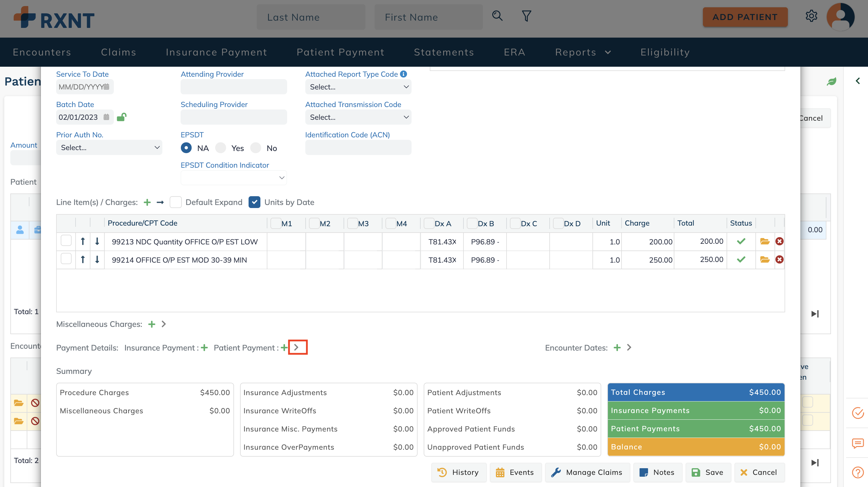Screen dimensions: 868x487
Task: Enable the Default Expand checkbox
Action: point(175,202)
